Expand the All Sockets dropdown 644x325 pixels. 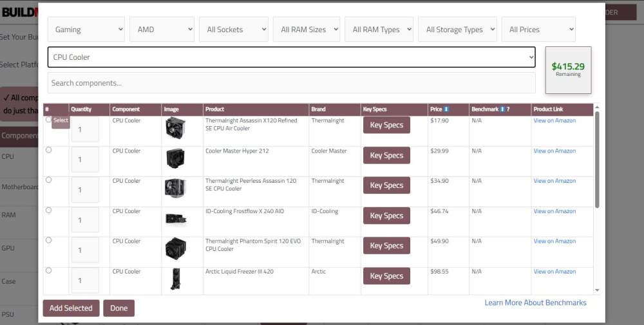click(x=234, y=29)
